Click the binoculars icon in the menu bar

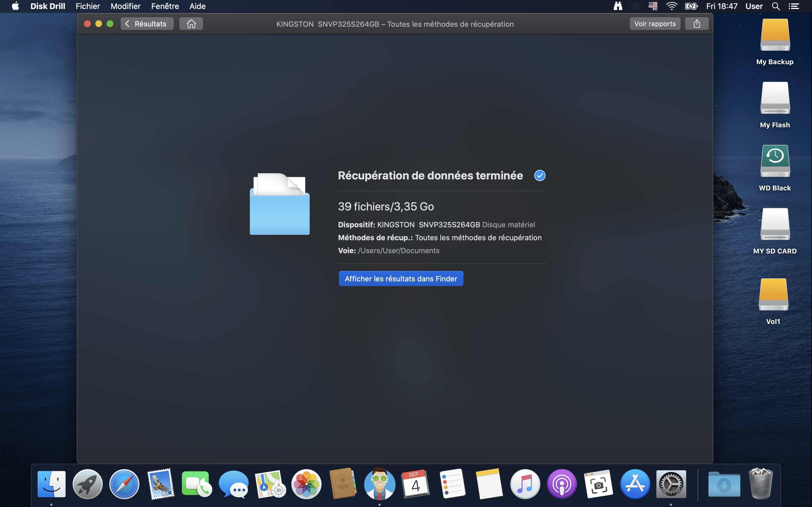pyautogui.click(x=618, y=6)
